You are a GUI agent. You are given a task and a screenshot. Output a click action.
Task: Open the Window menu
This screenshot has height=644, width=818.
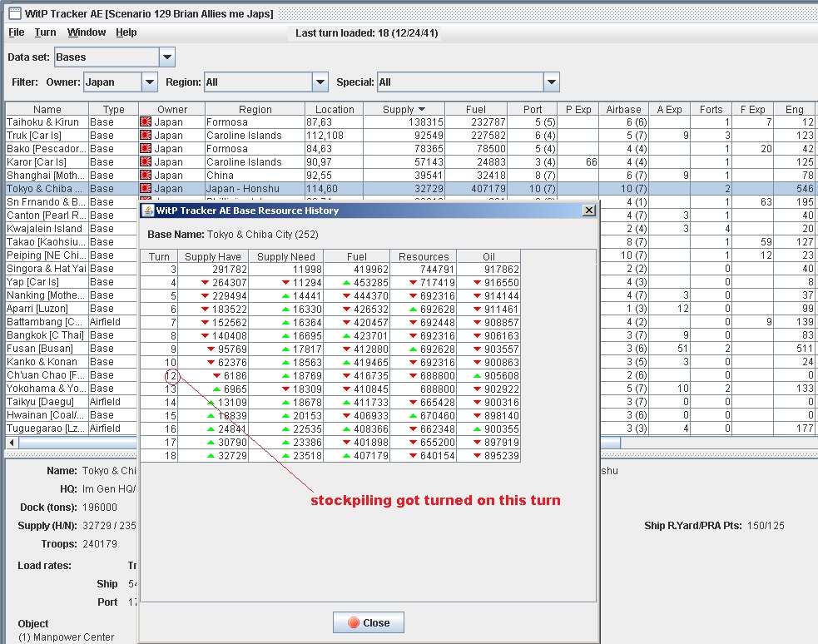point(87,32)
